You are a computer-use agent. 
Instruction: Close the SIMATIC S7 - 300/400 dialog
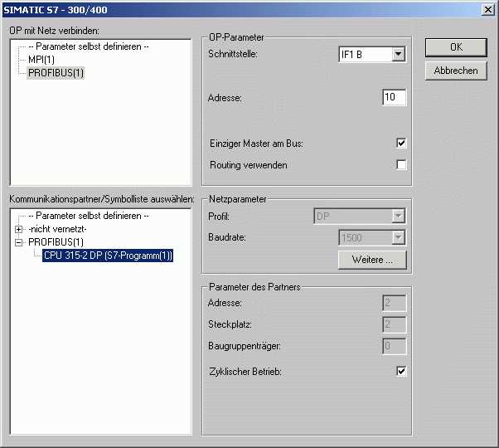[x=488, y=10]
